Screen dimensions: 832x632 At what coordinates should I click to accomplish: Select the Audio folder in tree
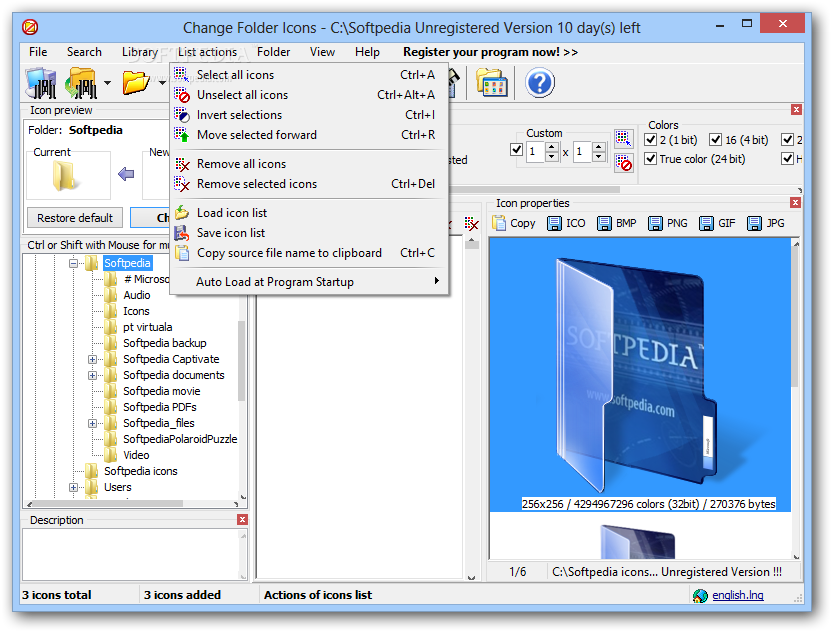click(x=136, y=295)
